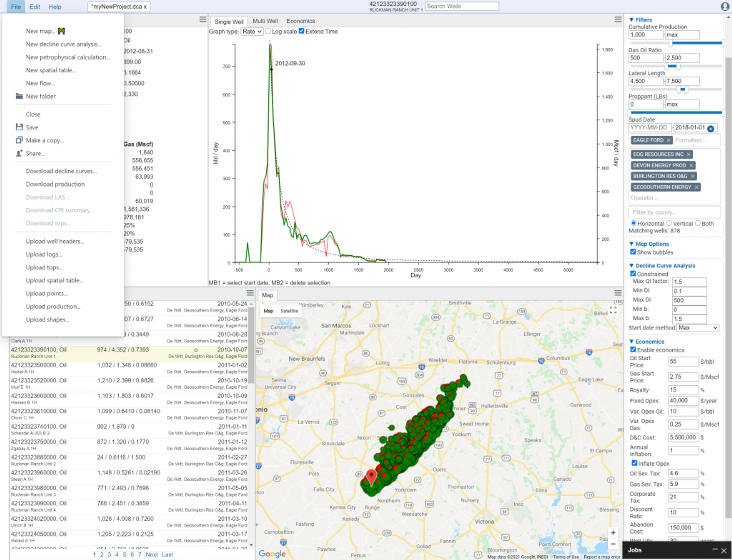732x560 pixels.
Task: Toggle map fullscreen view
Action: (x=613, y=310)
